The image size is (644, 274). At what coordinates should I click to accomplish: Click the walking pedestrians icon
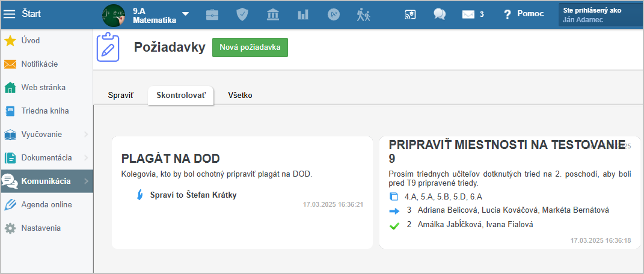click(363, 14)
